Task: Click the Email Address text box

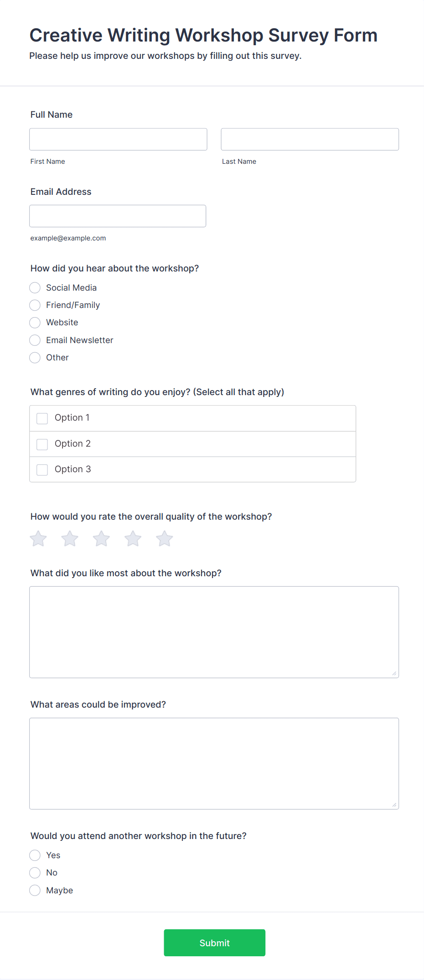Action: [x=118, y=216]
